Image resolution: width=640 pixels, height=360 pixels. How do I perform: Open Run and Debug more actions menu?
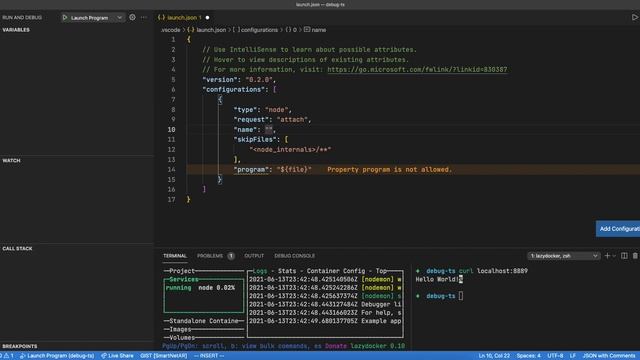pyautogui.click(x=144, y=18)
